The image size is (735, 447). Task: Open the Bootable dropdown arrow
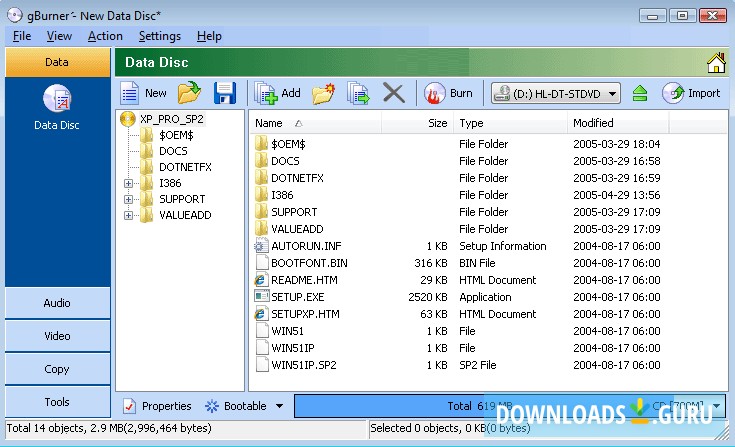(x=279, y=406)
